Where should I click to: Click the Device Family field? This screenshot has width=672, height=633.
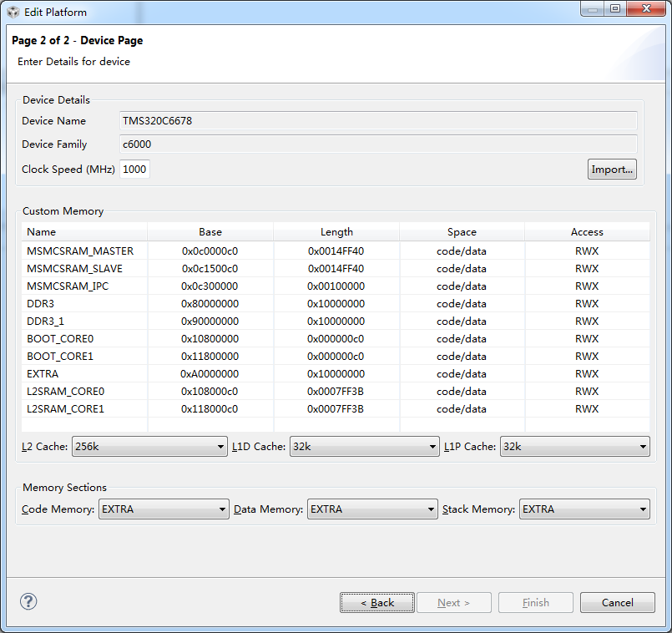(378, 144)
